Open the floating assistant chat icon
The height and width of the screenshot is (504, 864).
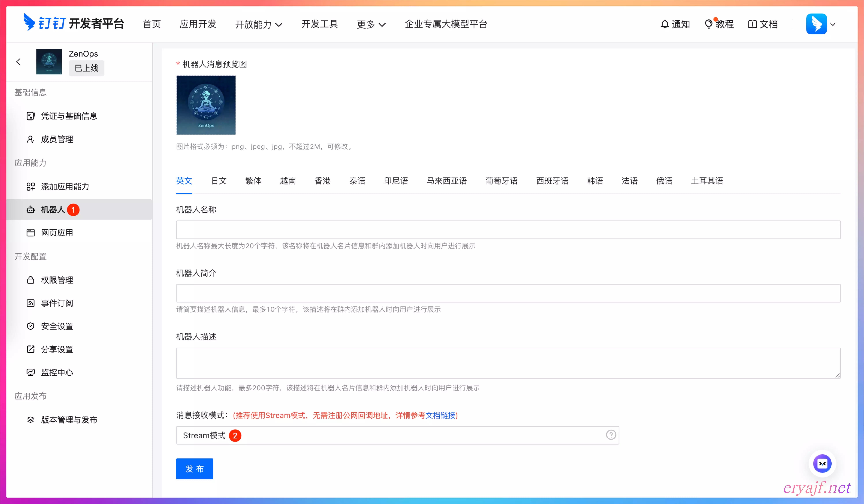pos(822,464)
